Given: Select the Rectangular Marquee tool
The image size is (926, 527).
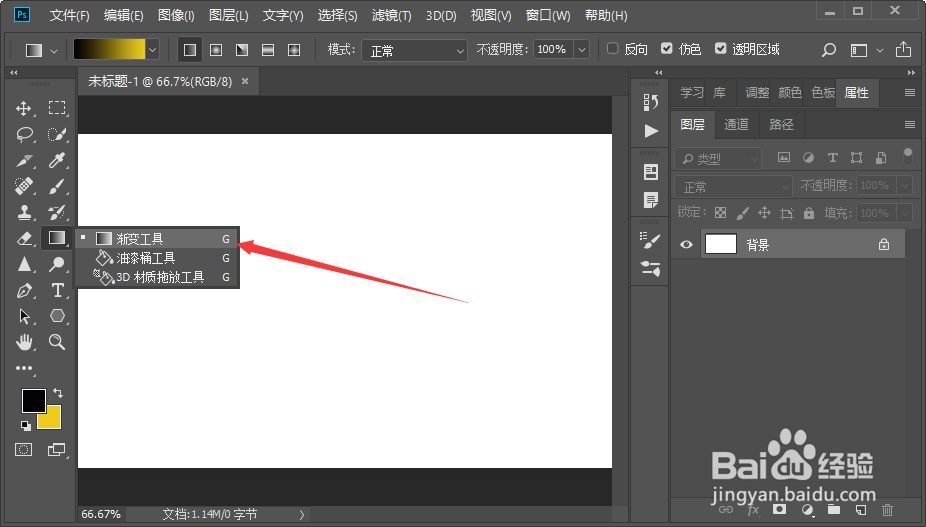Looking at the screenshot, I should tap(57, 108).
